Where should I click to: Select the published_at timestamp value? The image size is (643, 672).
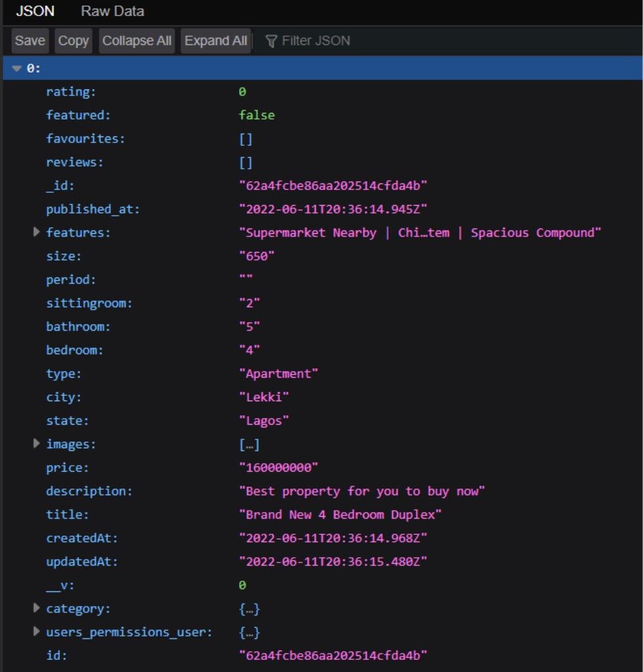[x=333, y=209]
